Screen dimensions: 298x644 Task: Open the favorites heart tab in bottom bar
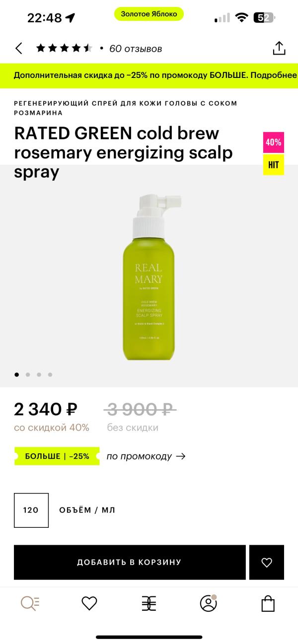click(89, 603)
